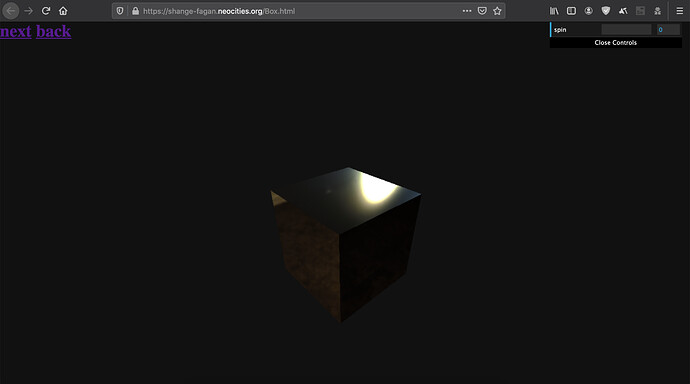
Task: Open the Firefox hamburger menu
Action: (x=679, y=11)
